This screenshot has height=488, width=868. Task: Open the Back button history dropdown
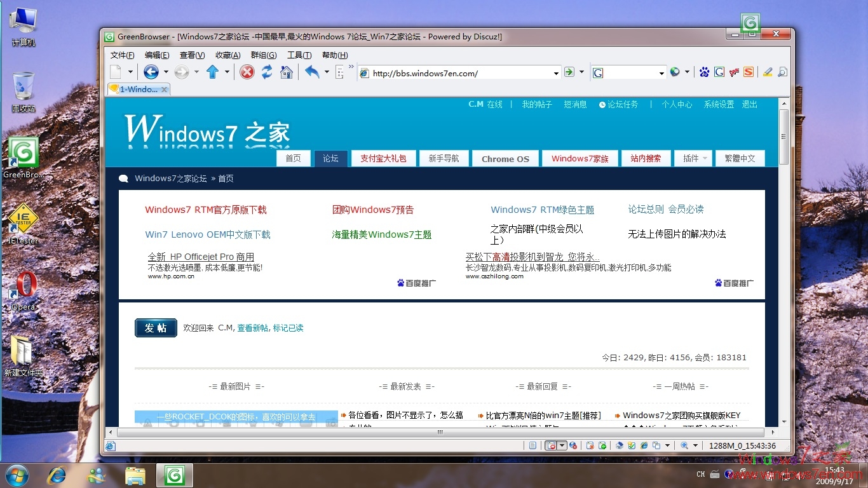click(165, 72)
